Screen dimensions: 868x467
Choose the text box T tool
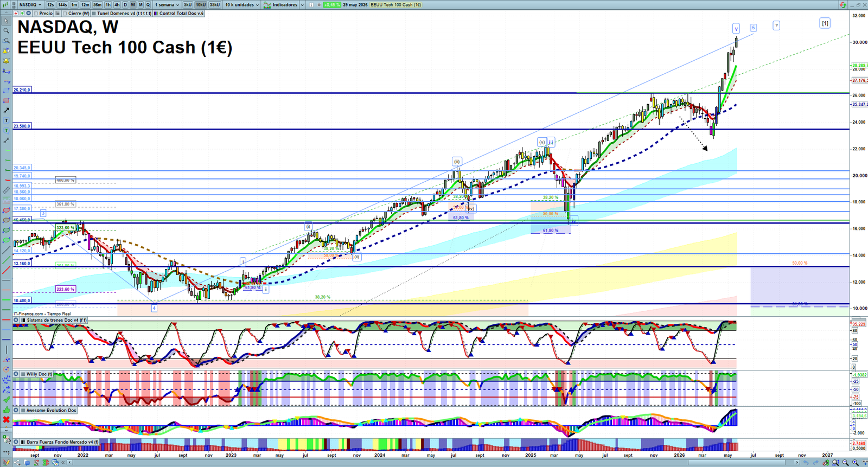pos(6,120)
